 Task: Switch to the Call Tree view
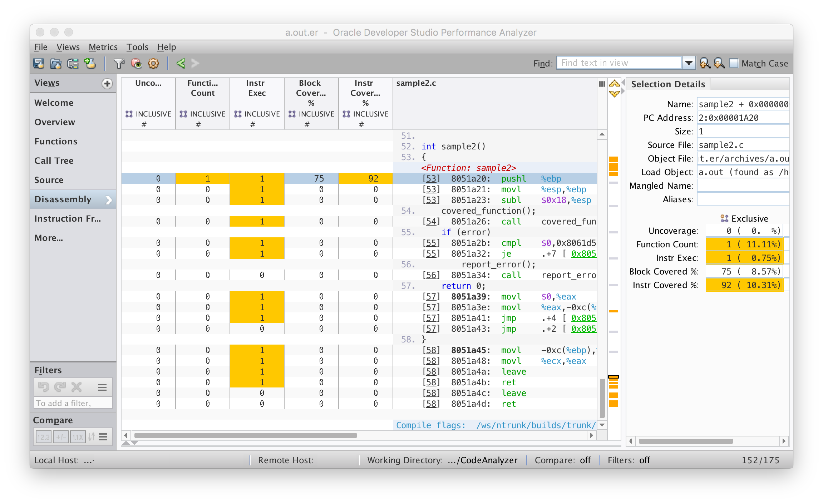pyautogui.click(x=73, y=161)
